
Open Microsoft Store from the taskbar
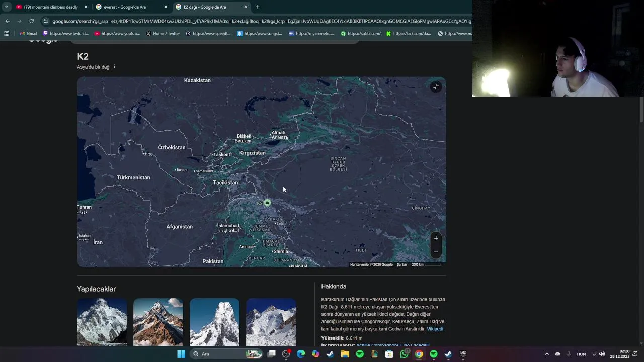point(389,354)
